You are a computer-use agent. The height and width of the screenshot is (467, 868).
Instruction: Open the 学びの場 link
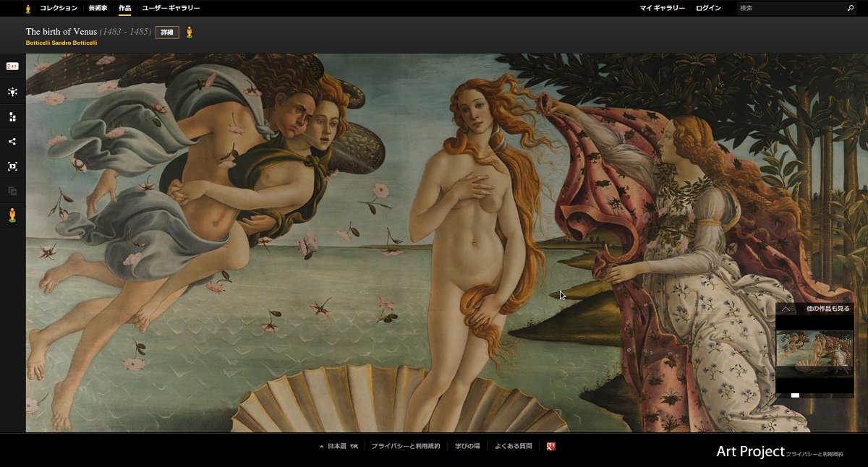click(467, 446)
